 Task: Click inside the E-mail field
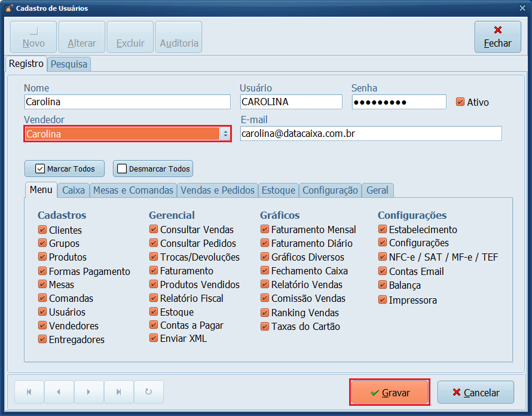tap(371, 133)
